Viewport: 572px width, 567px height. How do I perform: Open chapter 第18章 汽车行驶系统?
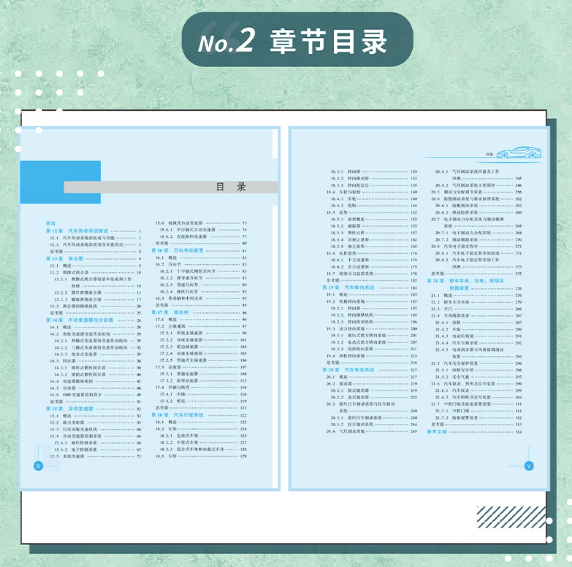click(x=199, y=415)
